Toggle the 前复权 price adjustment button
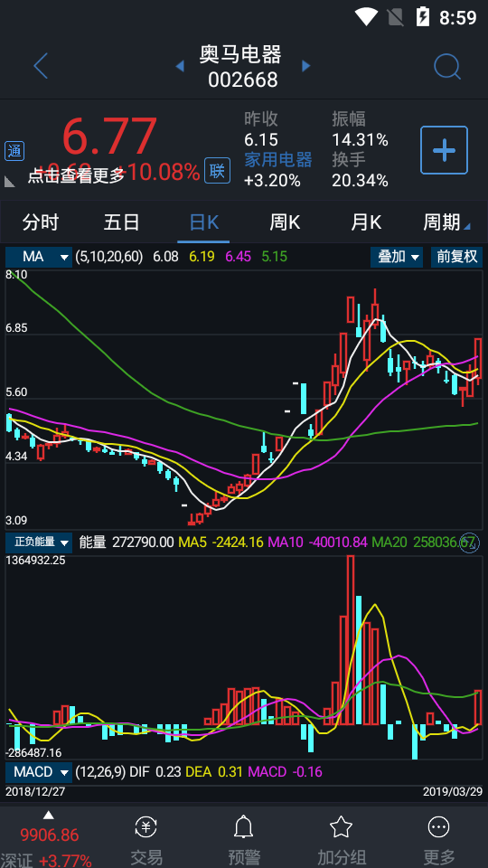This screenshot has width=488, height=868. 456,257
